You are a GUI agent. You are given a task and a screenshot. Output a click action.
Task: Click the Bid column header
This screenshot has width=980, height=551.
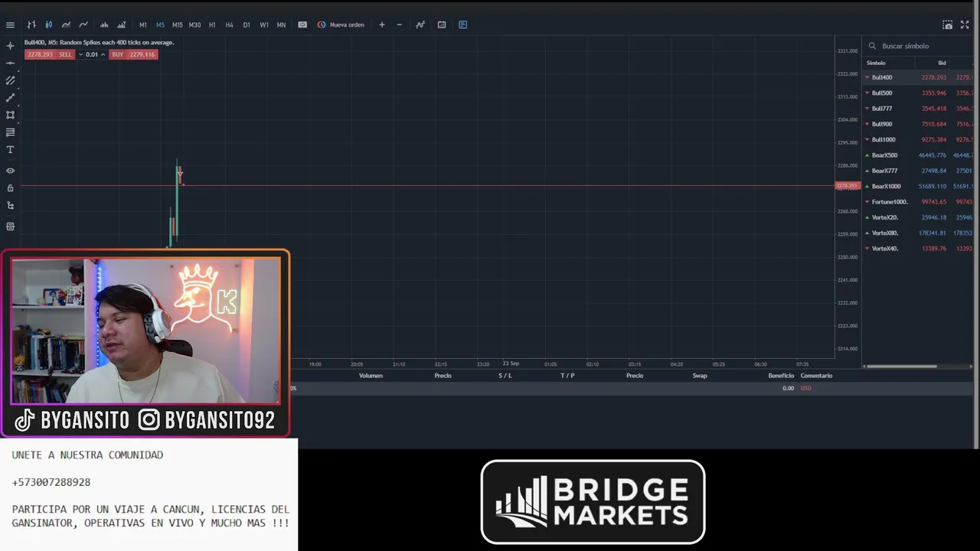coord(942,63)
